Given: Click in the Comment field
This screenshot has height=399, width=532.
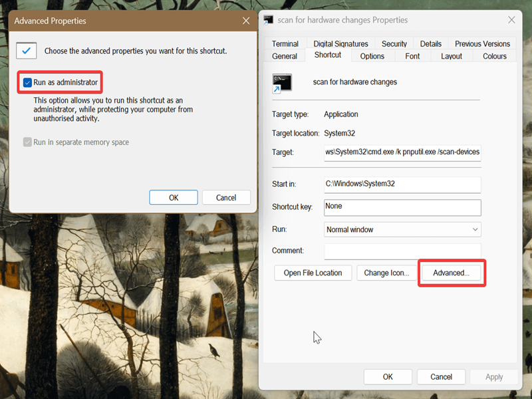Looking at the screenshot, I should point(402,251).
